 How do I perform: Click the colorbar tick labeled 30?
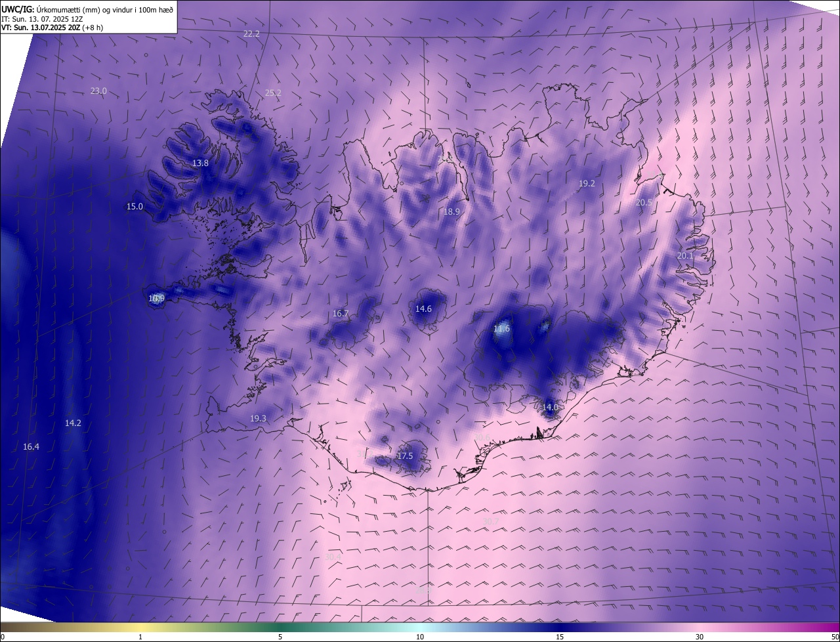tap(700, 637)
